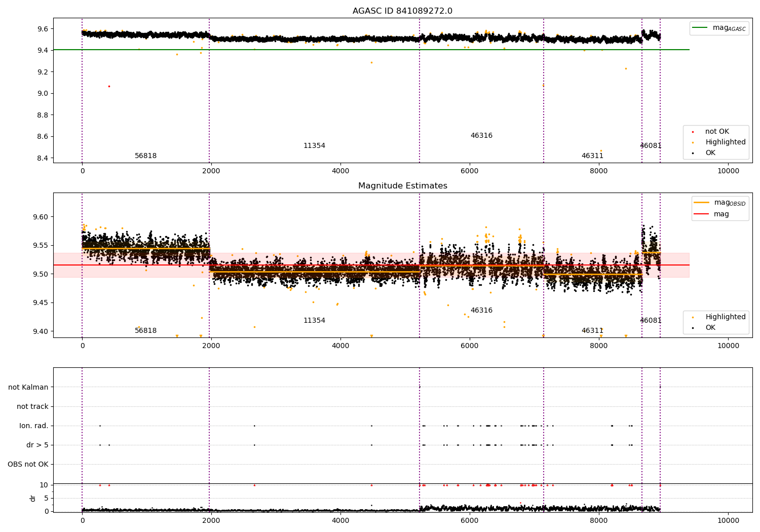Screen dimensions: 760x532
Task: Click the 'Ion. rad.' axis label
Action: tap(34, 426)
